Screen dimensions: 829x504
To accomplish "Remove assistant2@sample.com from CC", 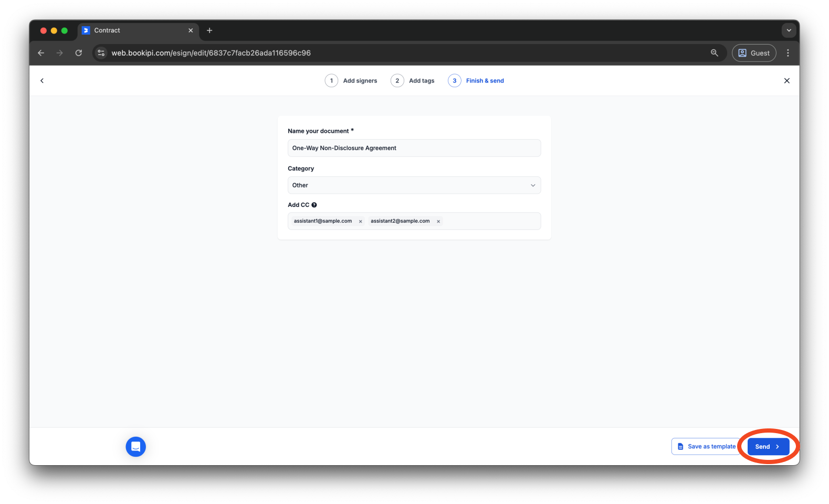I will coord(438,222).
